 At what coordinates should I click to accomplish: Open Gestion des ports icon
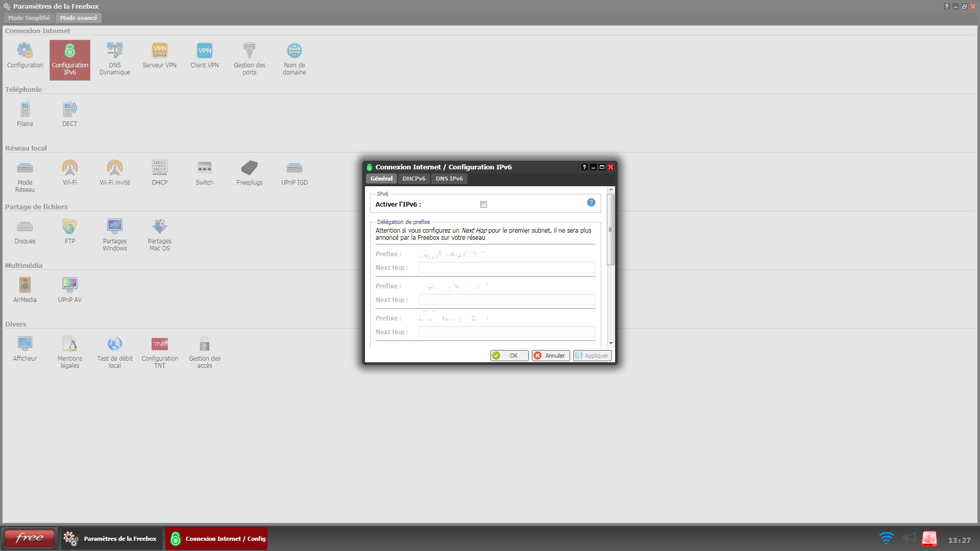click(x=250, y=59)
